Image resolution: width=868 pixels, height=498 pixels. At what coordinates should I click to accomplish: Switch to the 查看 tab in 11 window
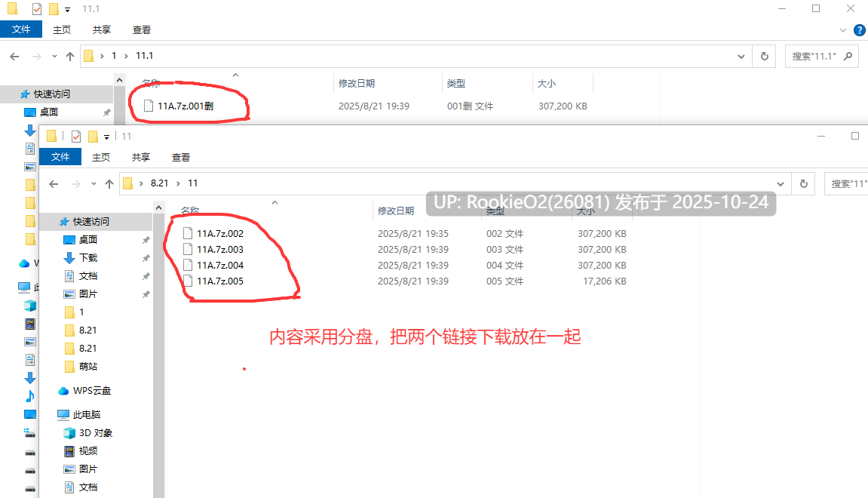click(x=180, y=157)
